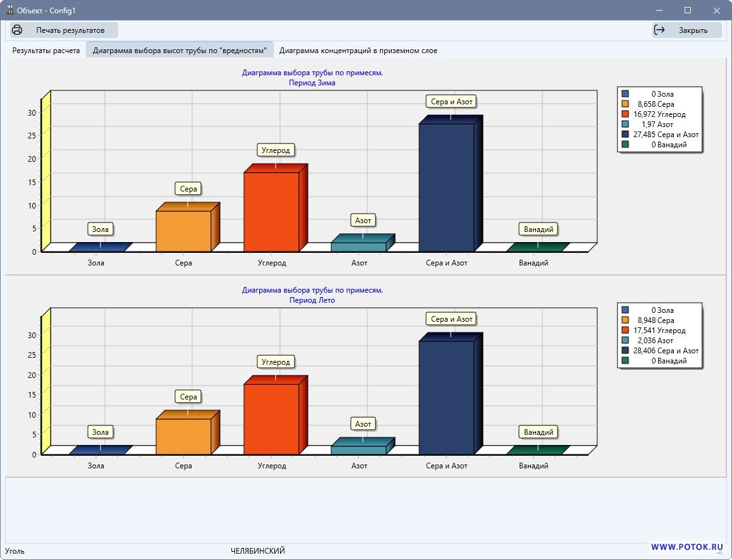Click the exit arrow icon beside Закрыть
This screenshot has width=732, height=560.
click(659, 30)
